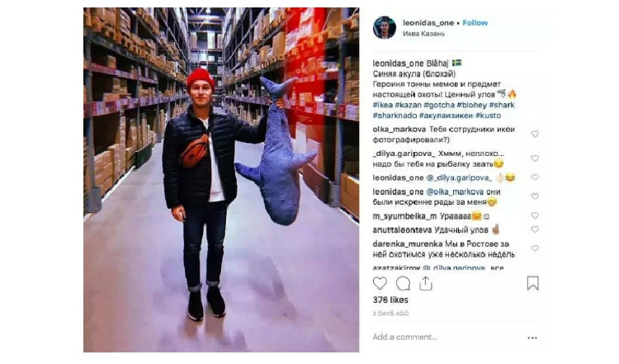Focus the Add a comment field
The image size is (619, 364).
tap(446, 337)
